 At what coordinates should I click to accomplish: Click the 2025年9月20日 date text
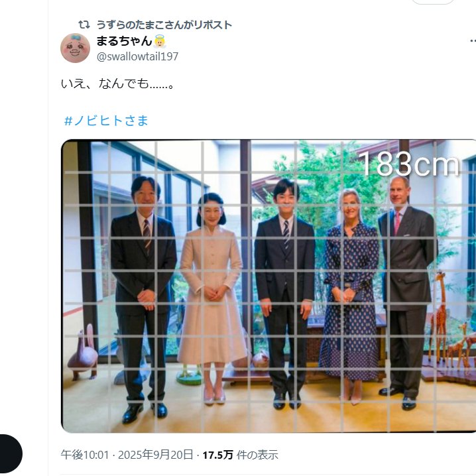pos(155,455)
